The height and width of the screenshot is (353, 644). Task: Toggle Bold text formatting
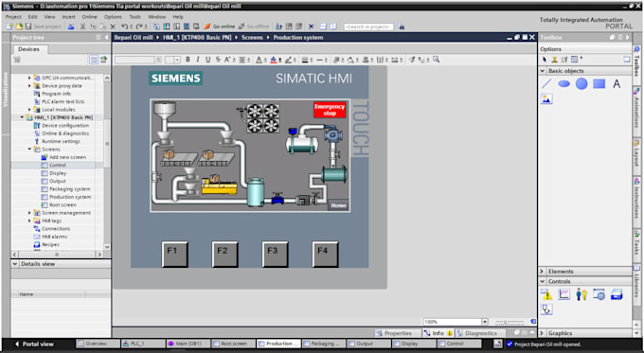(188, 60)
